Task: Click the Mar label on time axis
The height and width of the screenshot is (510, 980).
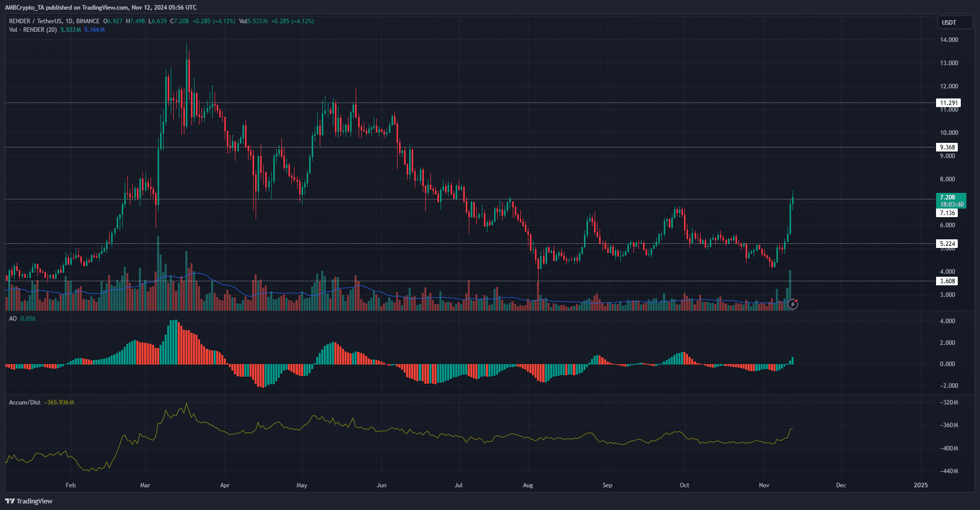Action: coord(145,485)
